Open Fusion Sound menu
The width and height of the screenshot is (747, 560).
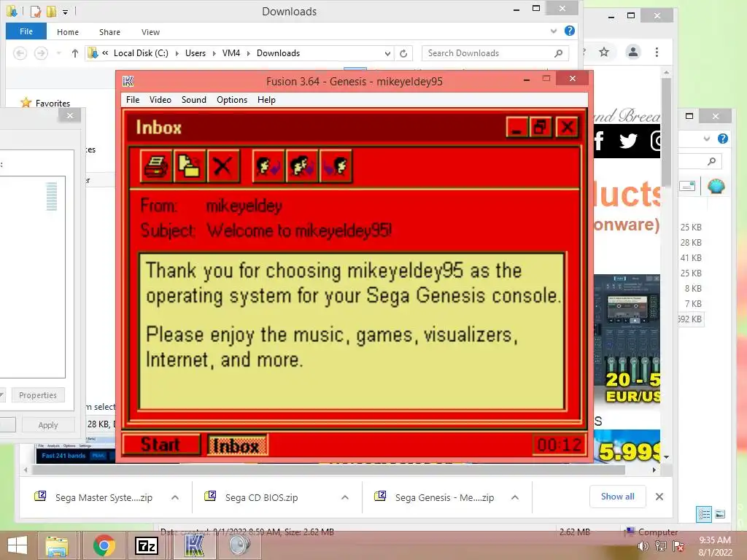(x=193, y=99)
